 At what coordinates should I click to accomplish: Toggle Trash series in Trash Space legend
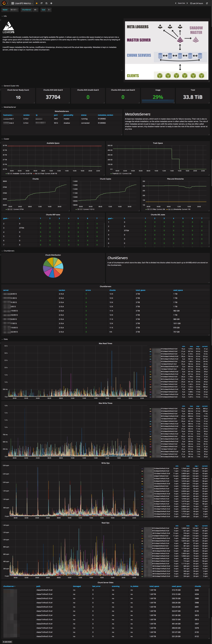coord(117,173)
